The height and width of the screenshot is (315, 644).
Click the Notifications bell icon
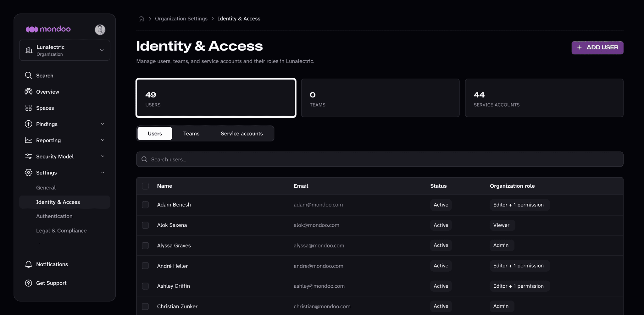coord(29,264)
